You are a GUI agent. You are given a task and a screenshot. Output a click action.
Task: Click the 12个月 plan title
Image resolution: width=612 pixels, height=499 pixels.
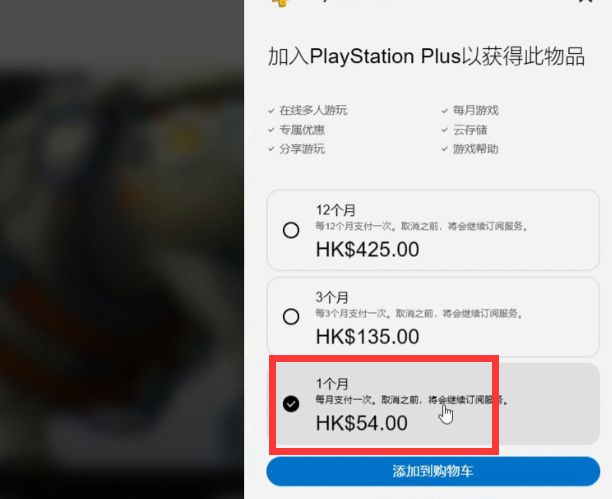click(x=336, y=210)
